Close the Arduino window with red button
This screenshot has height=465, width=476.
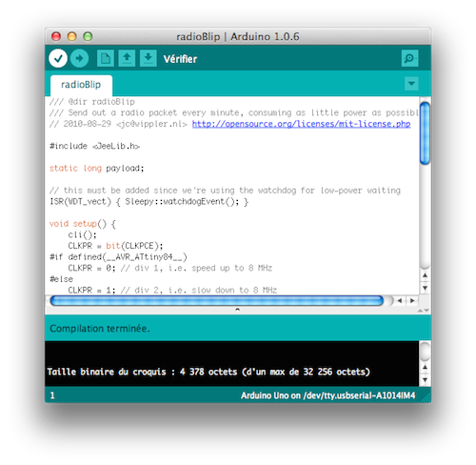click(x=56, y=36)
